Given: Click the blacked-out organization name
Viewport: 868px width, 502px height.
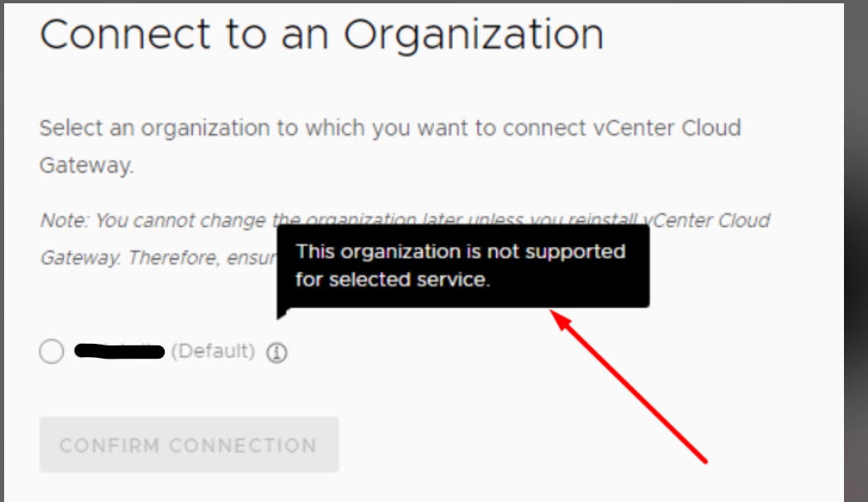Looking at the screenshot, I should [120, 352].
